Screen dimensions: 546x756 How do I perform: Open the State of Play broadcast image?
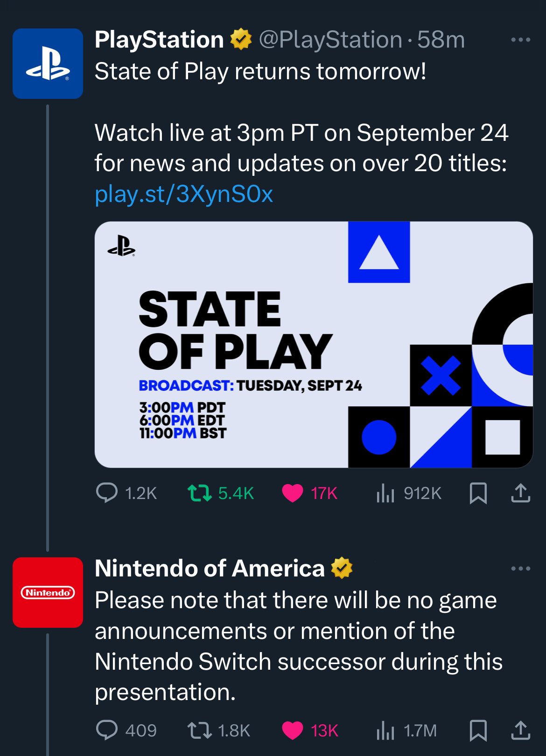[314, 345]
